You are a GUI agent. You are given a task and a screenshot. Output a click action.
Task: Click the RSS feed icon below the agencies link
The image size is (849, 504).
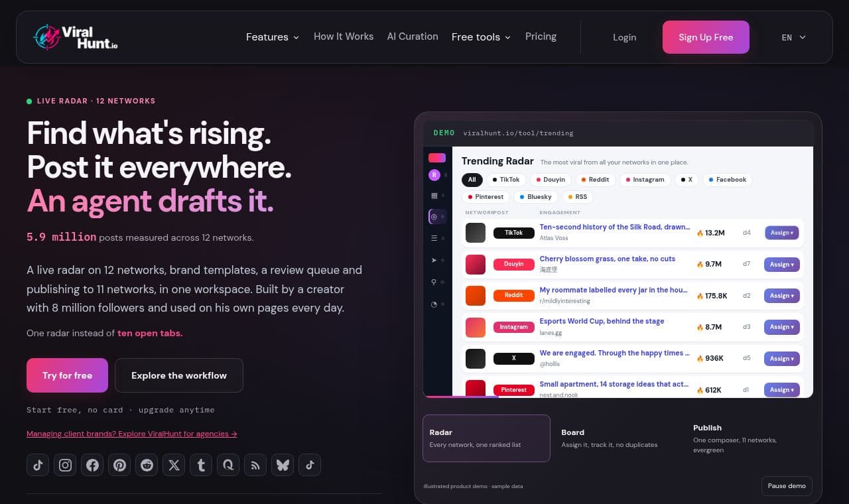(255, 465)
